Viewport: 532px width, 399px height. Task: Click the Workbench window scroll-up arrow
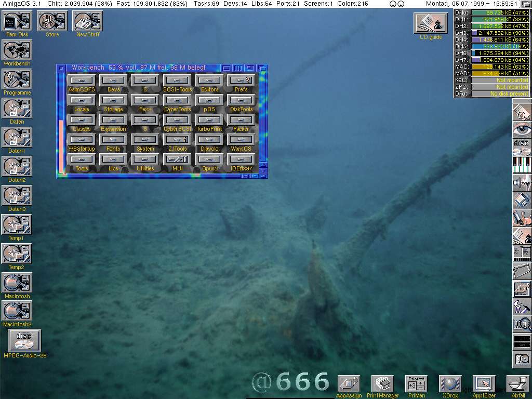263,165
